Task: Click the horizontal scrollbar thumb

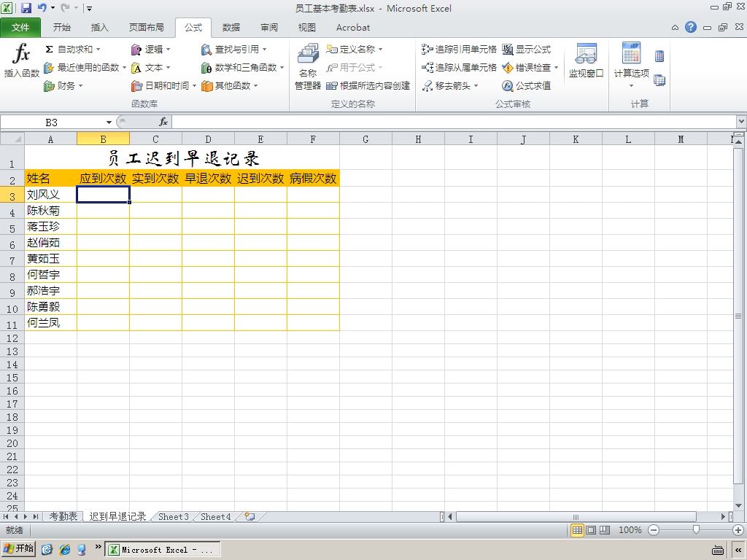Action: (x=576, y=517)
